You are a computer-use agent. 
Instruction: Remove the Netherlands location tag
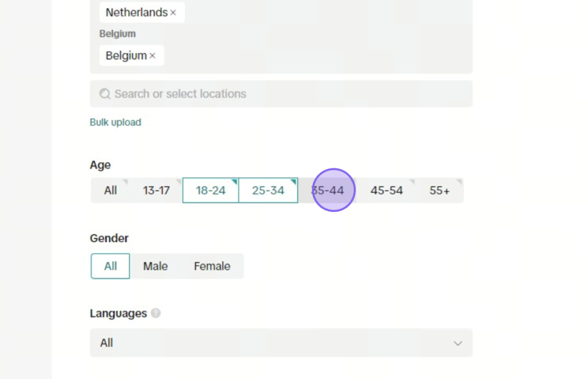click(173, 13)
